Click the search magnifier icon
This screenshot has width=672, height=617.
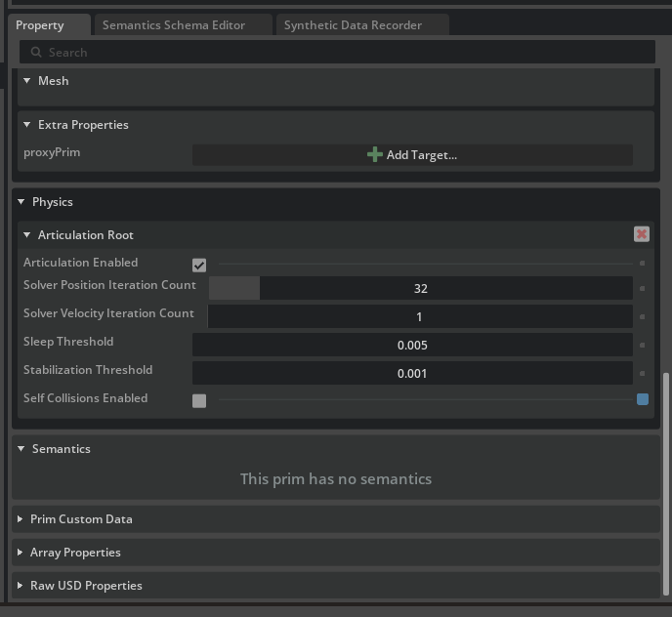pyautogui.click(x=36, y=53)
